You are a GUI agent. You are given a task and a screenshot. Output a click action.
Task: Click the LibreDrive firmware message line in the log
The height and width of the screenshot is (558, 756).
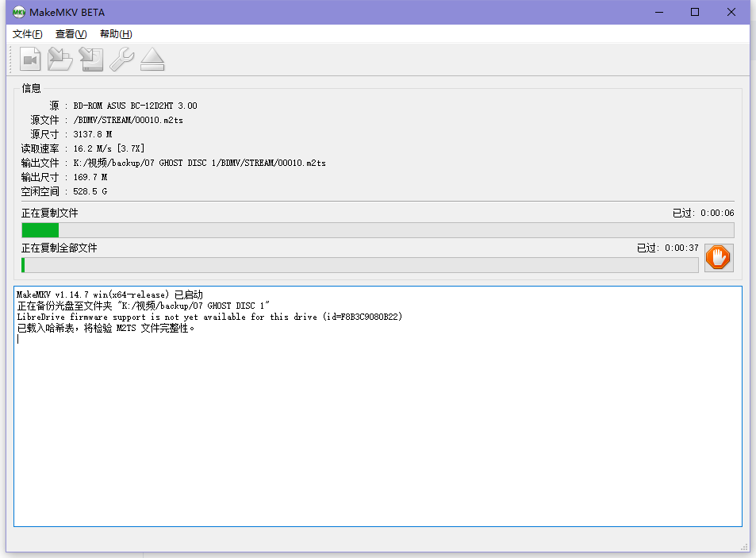coord(209,317)
